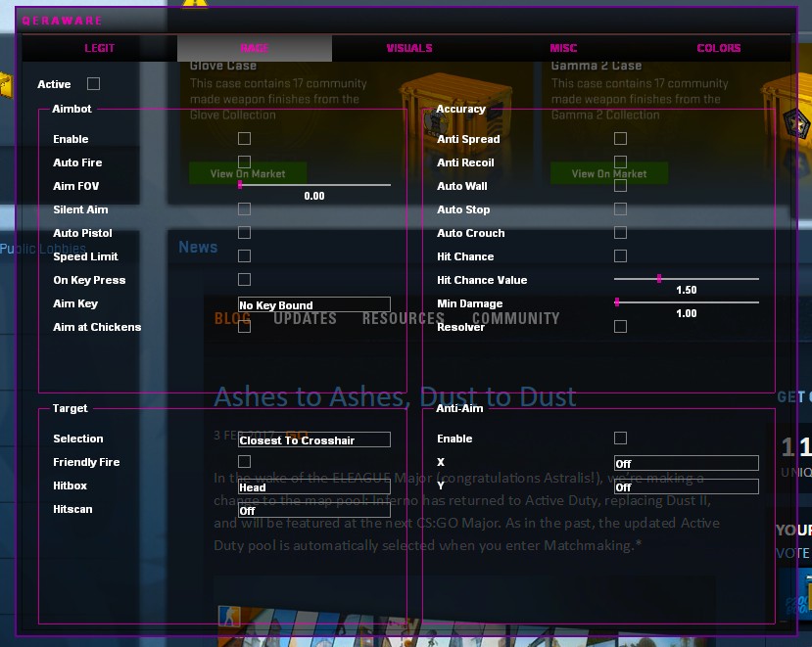Viewport: 812px width, 647px height.
Task: Tick the Aimbot Enable checkbox
Action: click(245, 139)
